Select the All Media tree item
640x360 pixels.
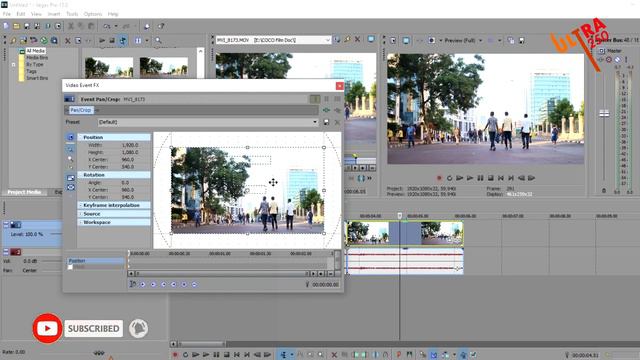pos(36,51)
